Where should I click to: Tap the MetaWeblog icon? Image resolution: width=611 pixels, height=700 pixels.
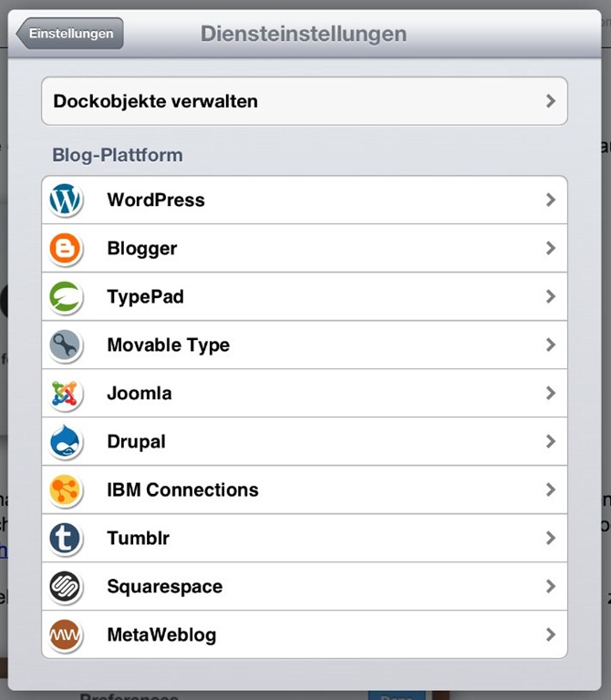[66, 634]
